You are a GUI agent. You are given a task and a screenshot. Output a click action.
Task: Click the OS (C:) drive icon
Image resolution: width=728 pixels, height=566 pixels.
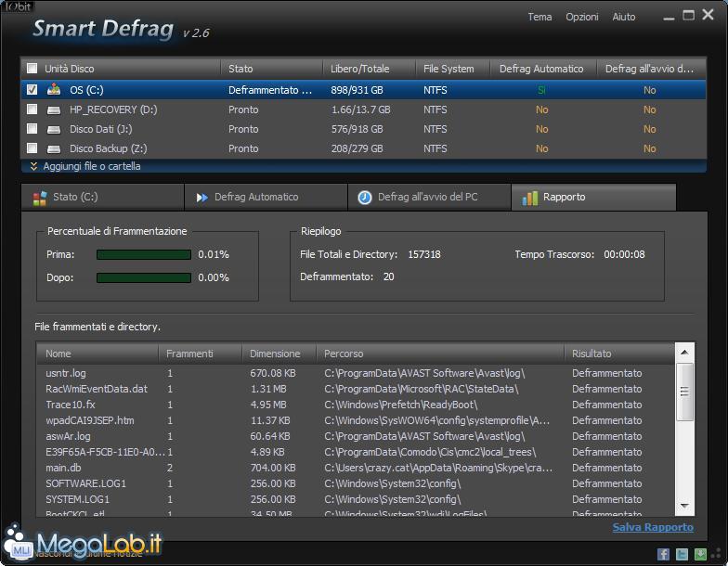click(x=54, y=90)
